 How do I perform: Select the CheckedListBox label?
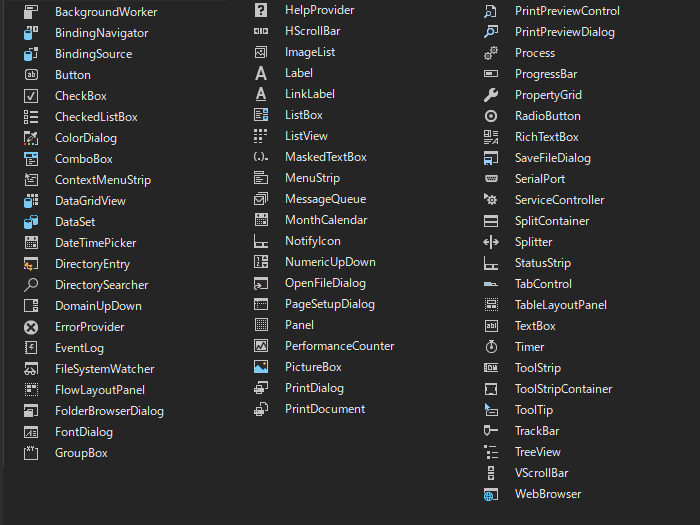pyautogui.click(x=96, y=117)
